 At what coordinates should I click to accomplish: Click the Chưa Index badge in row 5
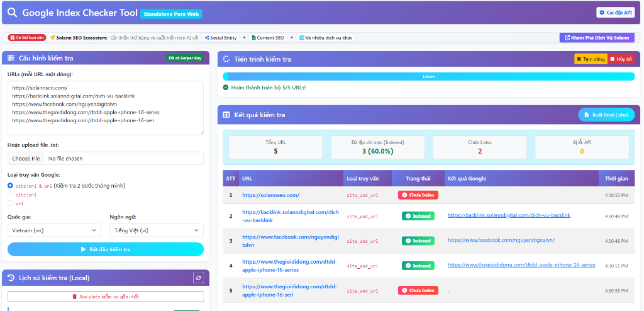(418, 290)
